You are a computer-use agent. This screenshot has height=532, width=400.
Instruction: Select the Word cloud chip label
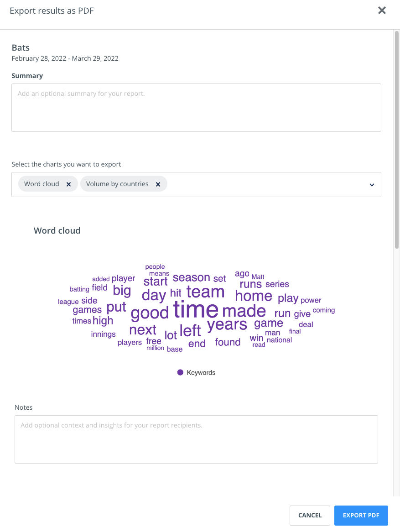42,184
